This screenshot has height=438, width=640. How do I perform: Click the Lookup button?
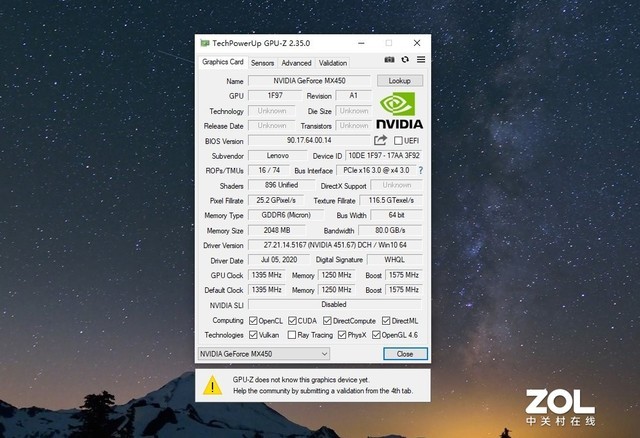point(400,81)
